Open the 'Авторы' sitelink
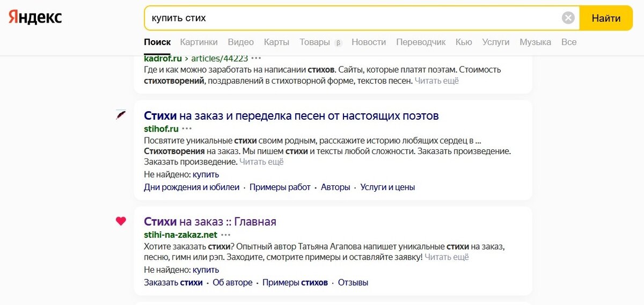 [x=335, y=187]
